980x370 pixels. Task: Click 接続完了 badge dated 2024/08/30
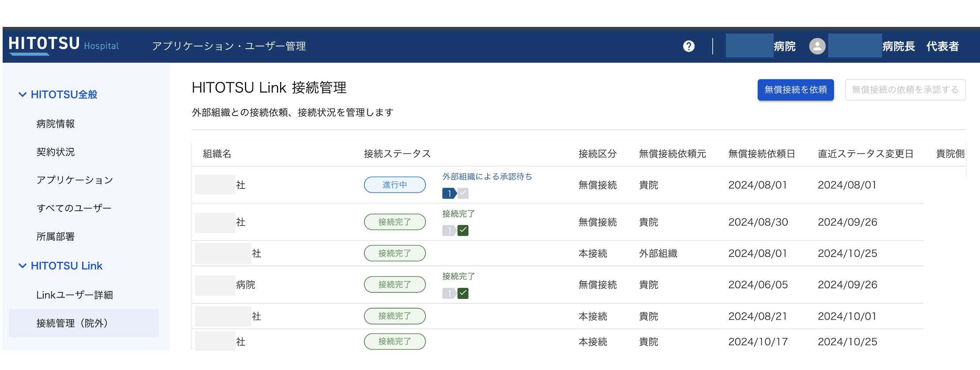tap(394, 222)
